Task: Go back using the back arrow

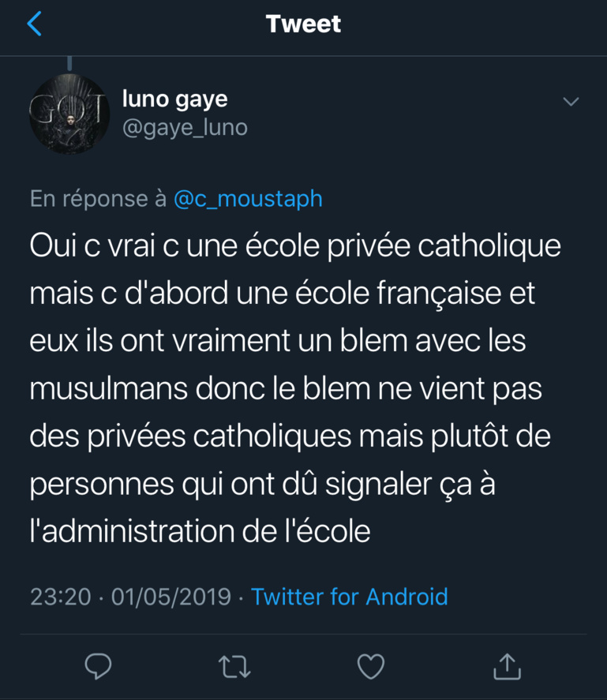Action: (x=32, y=24)
